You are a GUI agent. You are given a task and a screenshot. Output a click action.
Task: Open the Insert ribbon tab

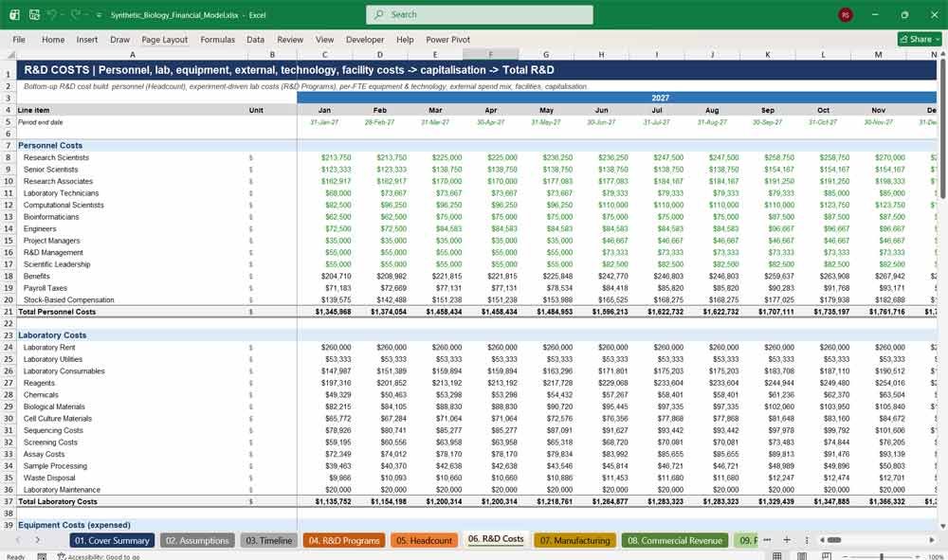(87, 39)
